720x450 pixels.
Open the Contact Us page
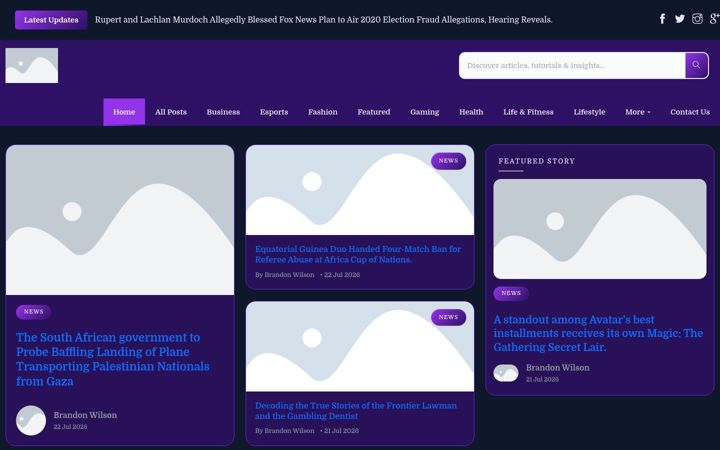click(690, 112)
